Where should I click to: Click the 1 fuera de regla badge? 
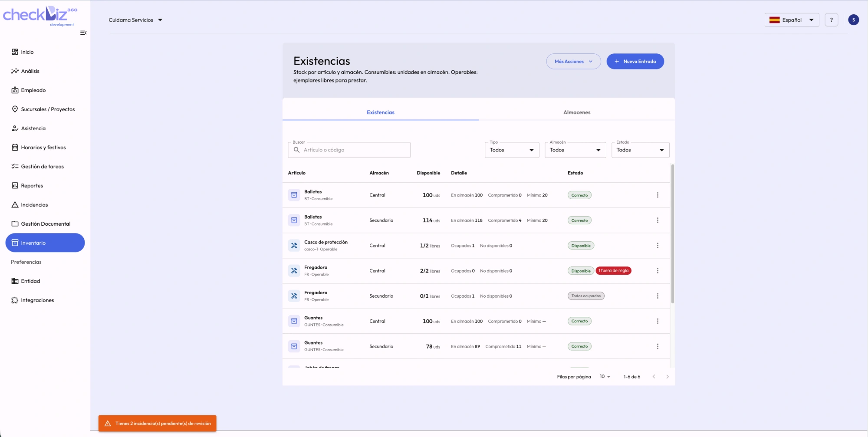pos(613,271)
